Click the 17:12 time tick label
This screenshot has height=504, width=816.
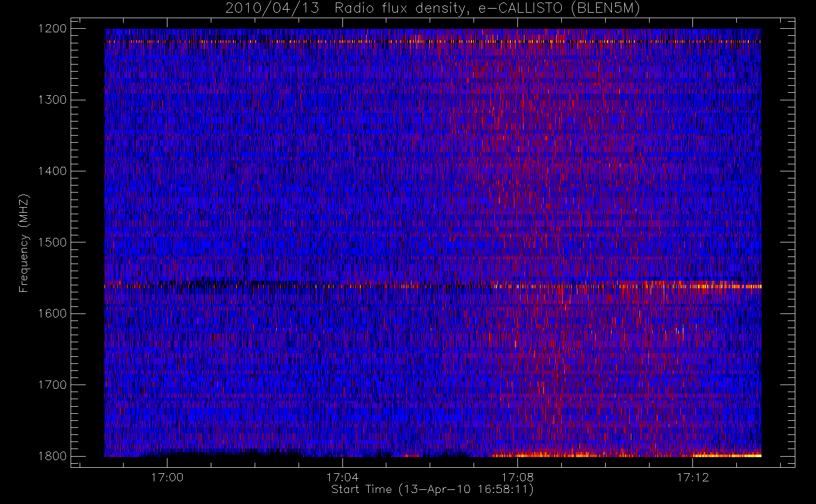click(692, 477)
